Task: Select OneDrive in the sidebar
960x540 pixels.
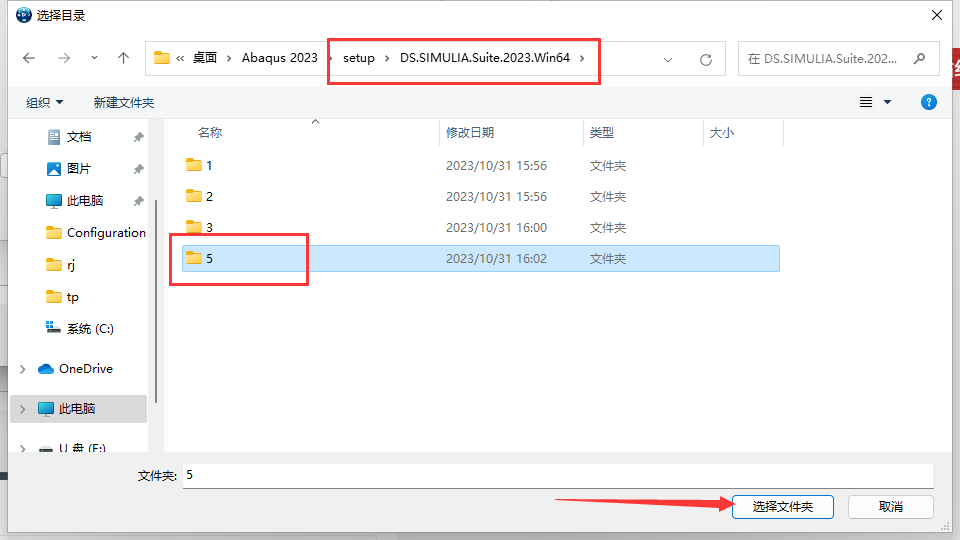Action: [85, 369]
